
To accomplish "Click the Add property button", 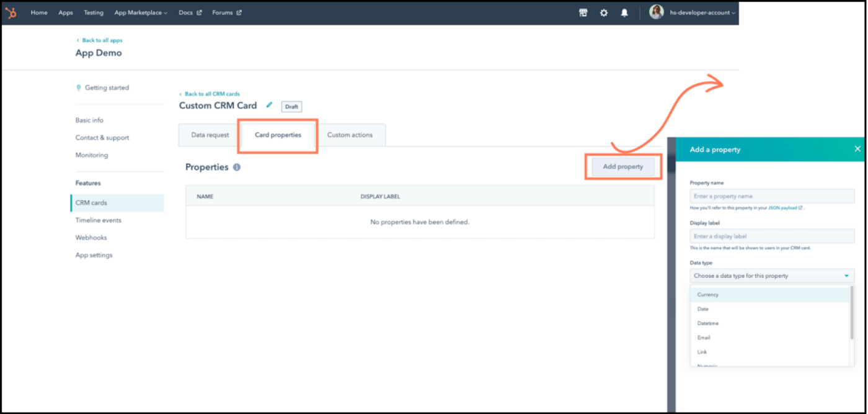I will click(x=623, y=166).
